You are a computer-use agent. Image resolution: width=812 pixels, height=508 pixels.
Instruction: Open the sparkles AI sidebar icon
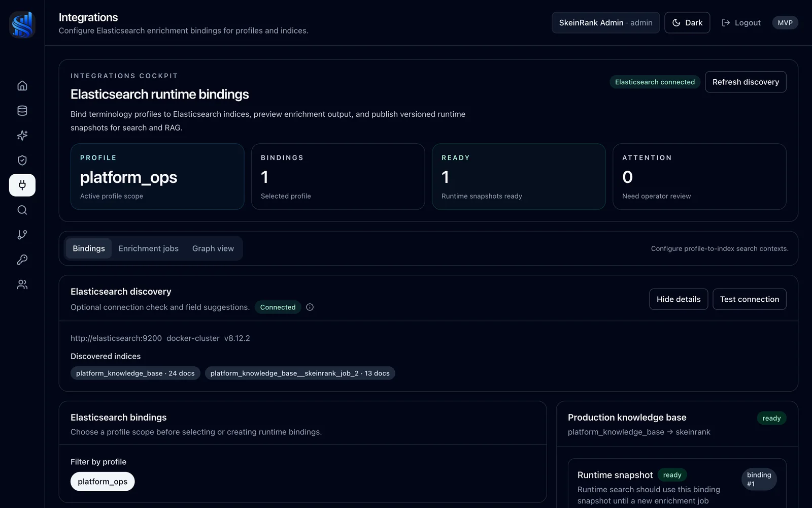(22, 135)
